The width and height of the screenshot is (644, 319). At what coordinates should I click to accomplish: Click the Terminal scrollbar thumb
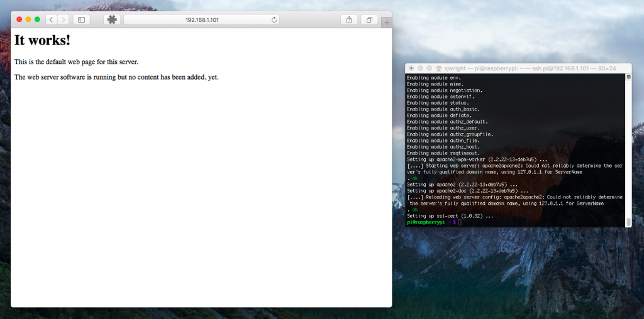tap(628, 222)
